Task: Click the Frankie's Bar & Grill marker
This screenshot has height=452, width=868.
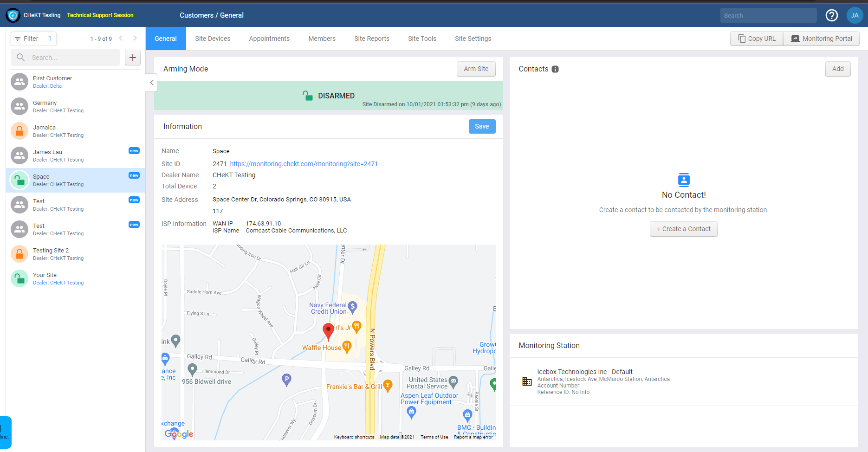Action: (x=388, y=385)
